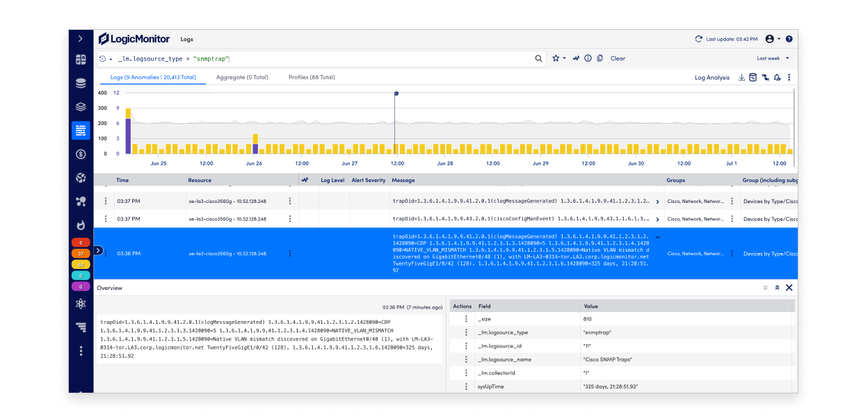Click the download icon next to Log Analysis
The width and height of the screenshot is (868, 417).
tap(741, 77)
